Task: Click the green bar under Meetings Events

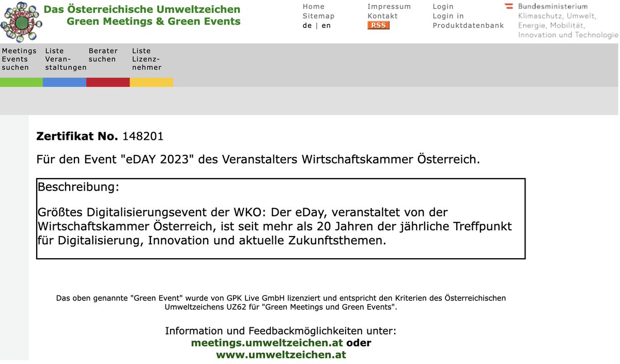Action: (21, 82)
